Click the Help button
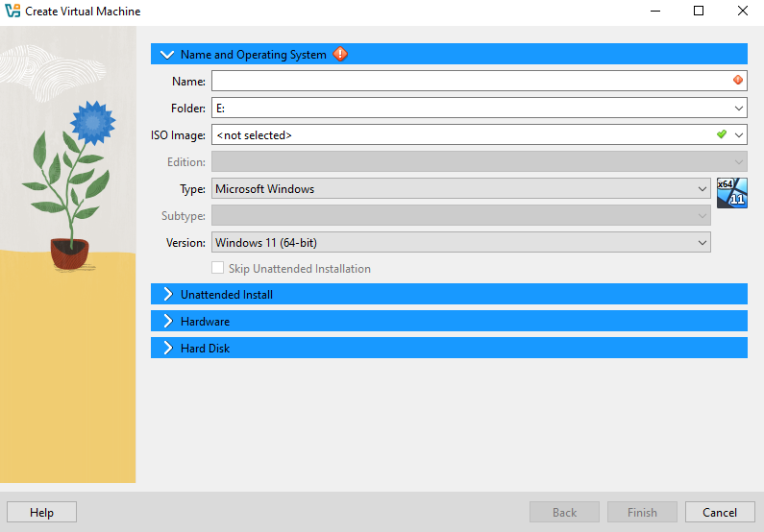 point(41,512)
